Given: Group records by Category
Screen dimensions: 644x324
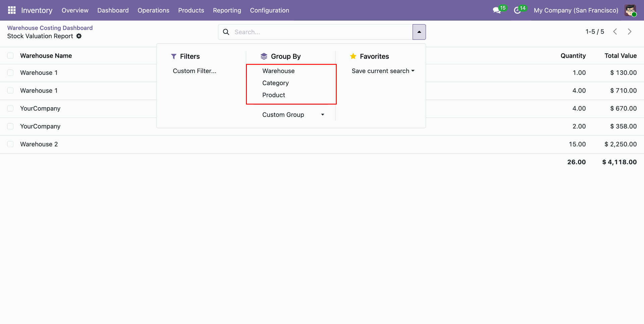Looking at the screenshot, I should click(275, 83).
